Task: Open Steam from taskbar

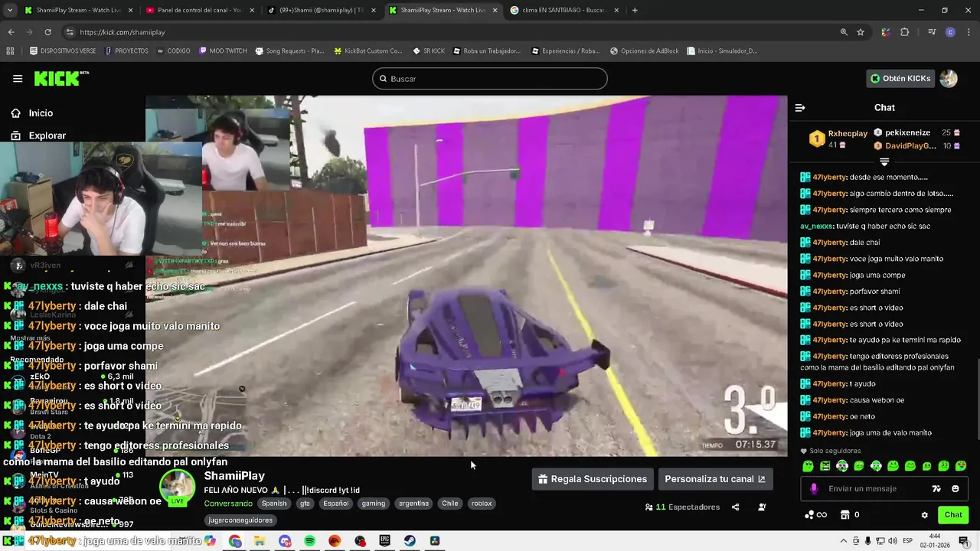Action: [x=410, y=541]
